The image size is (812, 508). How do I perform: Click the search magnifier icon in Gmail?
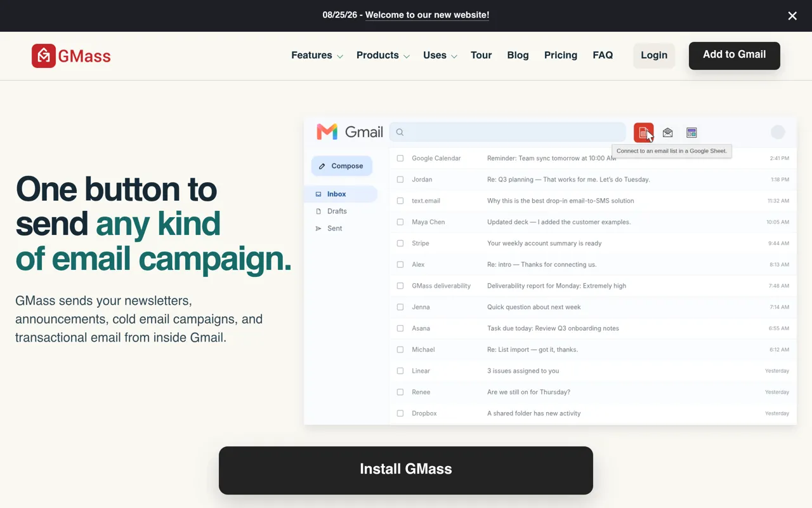click(400, 132)
